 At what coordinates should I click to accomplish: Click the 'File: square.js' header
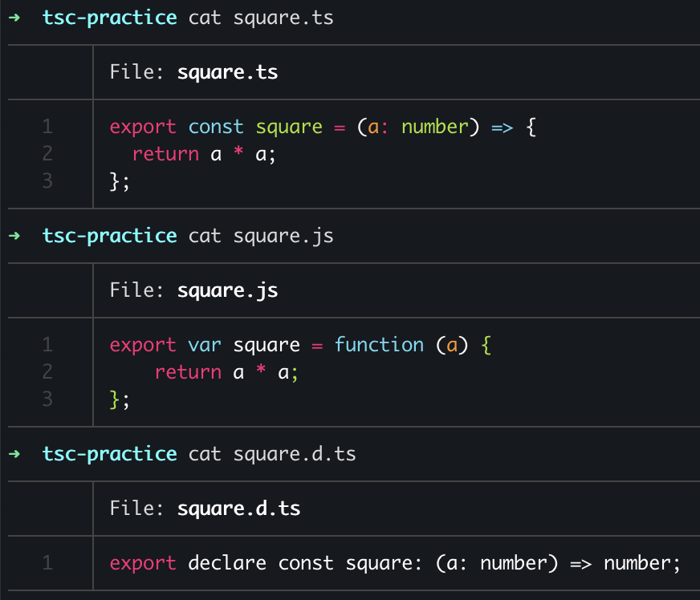pos(193,291)
